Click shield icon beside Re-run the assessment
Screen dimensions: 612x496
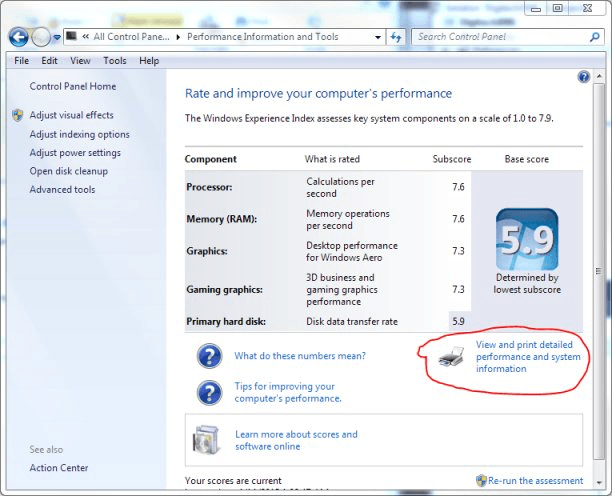[481, 480]
